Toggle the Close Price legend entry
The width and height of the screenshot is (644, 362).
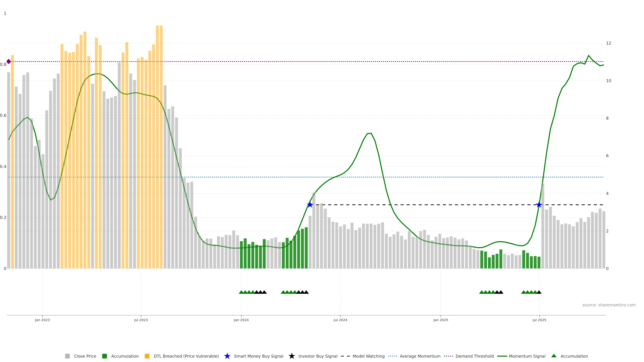(85, 356)
